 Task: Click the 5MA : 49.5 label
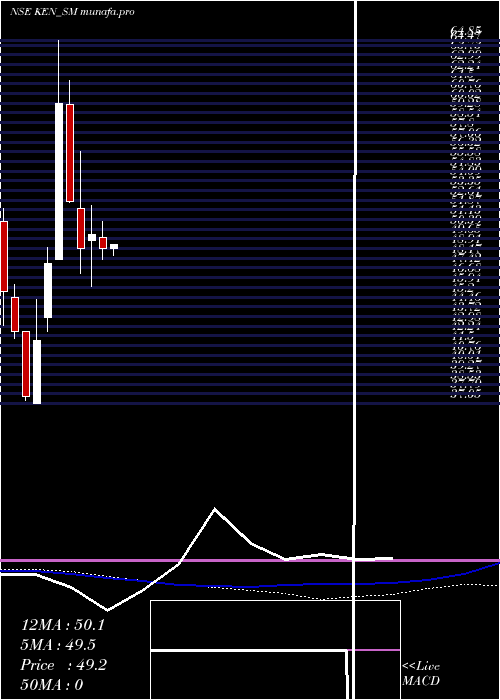click(58, 645)
